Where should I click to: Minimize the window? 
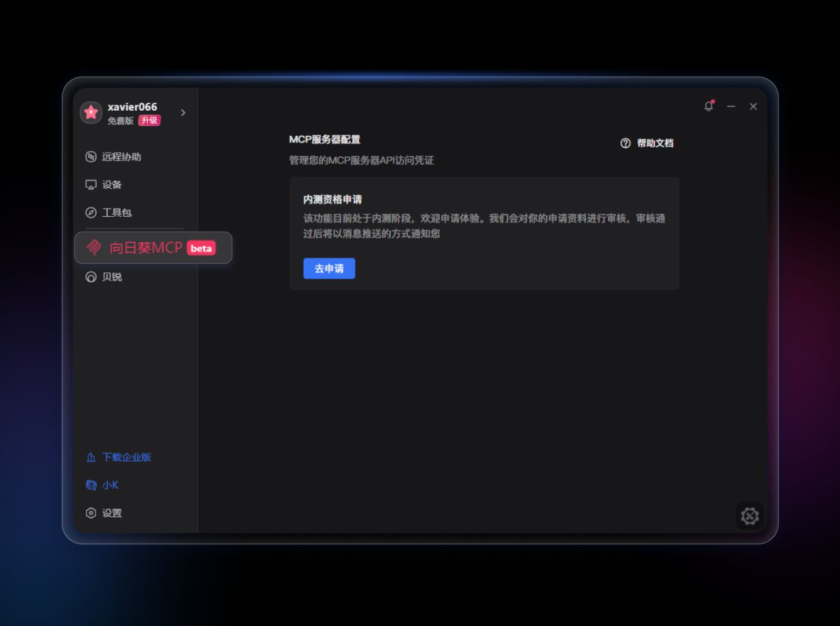pos(731,107)
